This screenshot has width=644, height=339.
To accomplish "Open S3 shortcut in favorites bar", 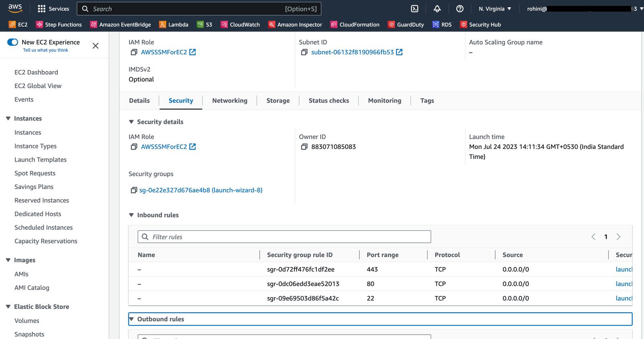I will coord(204,25).
